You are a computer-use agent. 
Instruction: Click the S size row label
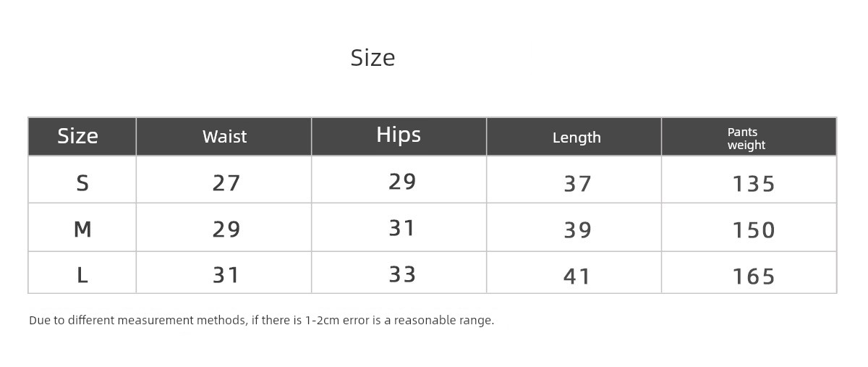point(82,183)
